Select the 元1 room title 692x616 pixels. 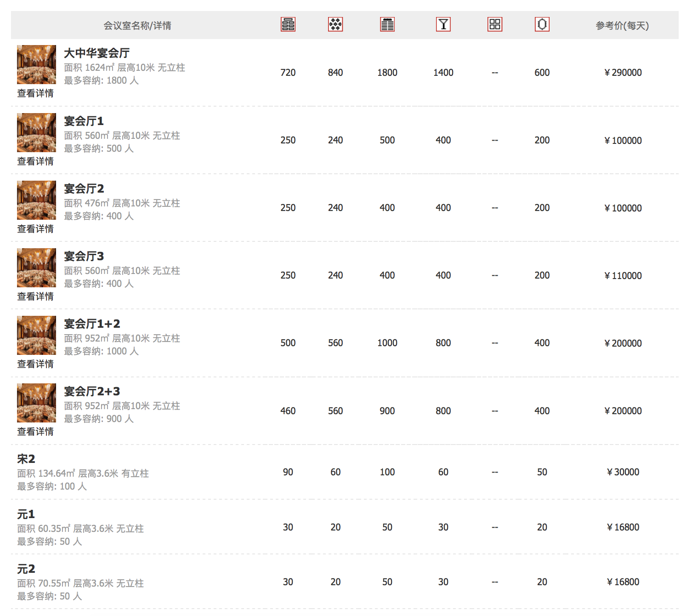(26, 514)
